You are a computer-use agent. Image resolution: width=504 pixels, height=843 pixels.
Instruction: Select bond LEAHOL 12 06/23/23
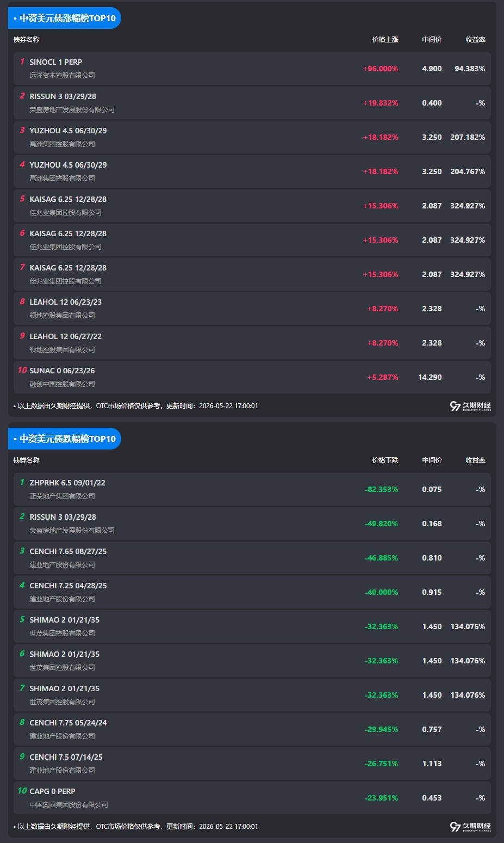(x=66, y=302)
